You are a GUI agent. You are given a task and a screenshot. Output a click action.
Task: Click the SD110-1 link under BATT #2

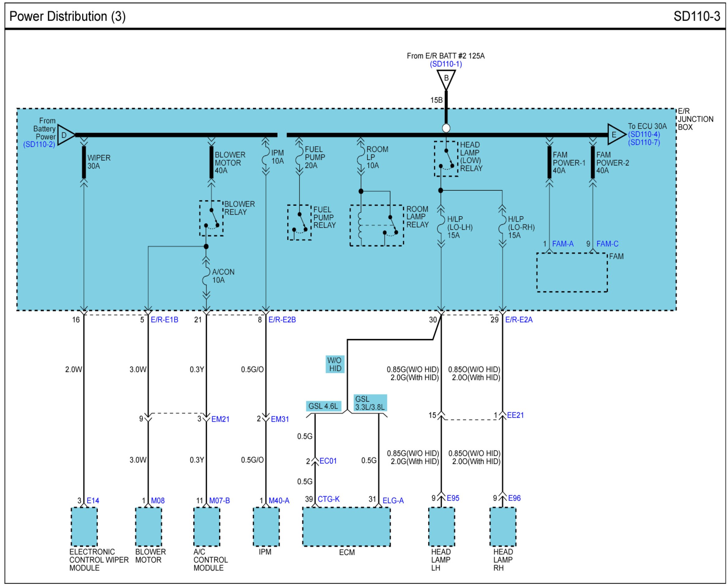pyautogui.click(x=446, y=64)
